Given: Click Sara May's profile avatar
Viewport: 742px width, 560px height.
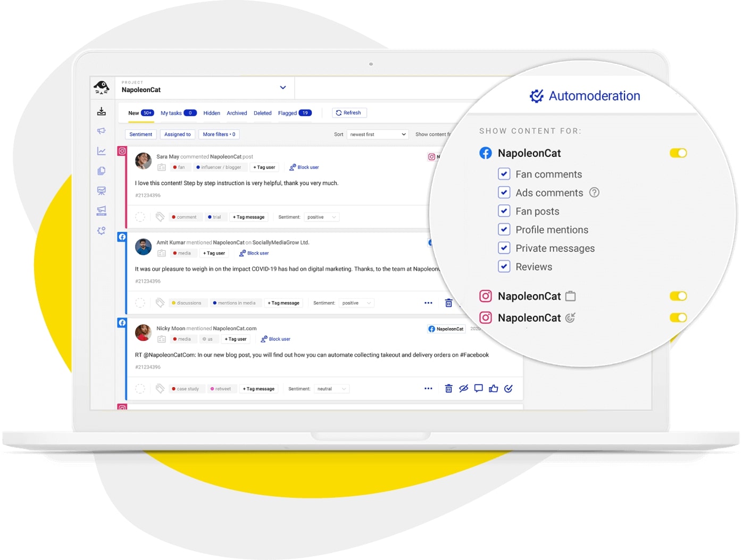Looking at the screenshot, I should (x=143, y=161).
